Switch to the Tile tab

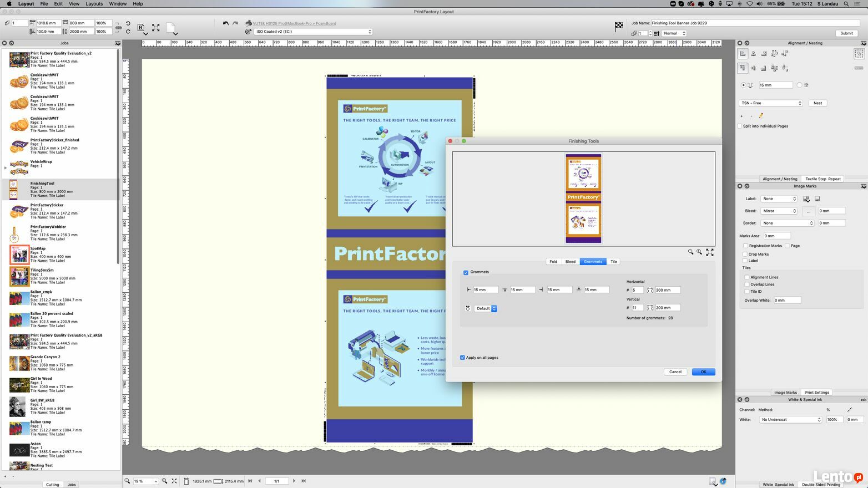coord(613,262)
